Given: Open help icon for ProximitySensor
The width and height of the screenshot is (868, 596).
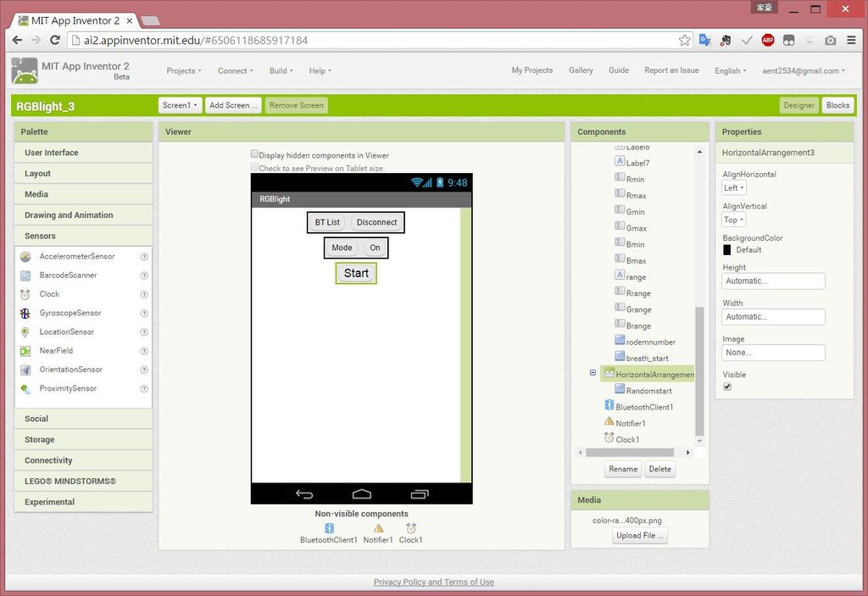Looking at the screenshot, I should coord(144,389).
